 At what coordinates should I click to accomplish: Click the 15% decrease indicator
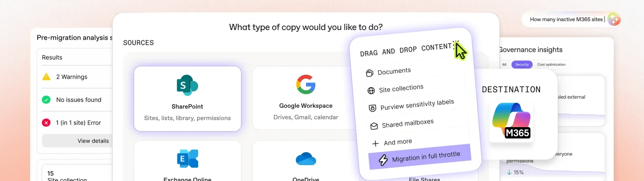(515, 172)
